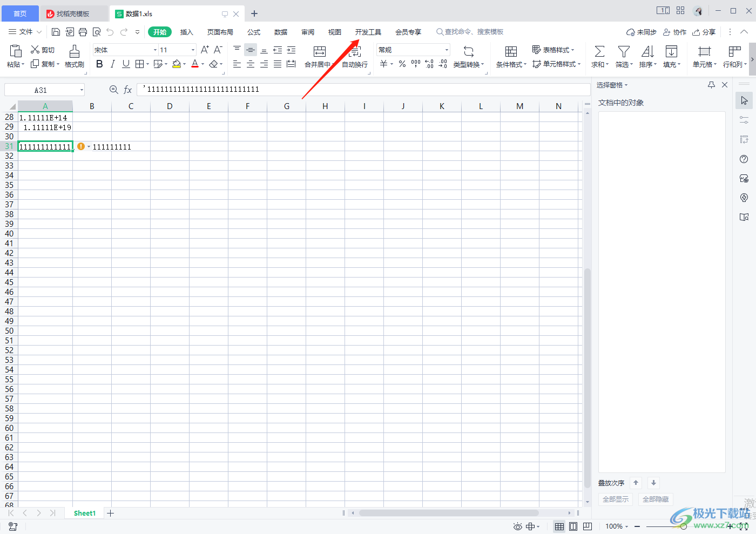Open number format dropdown (常规)
Screen dimensions: 756x534
point(447,50)
